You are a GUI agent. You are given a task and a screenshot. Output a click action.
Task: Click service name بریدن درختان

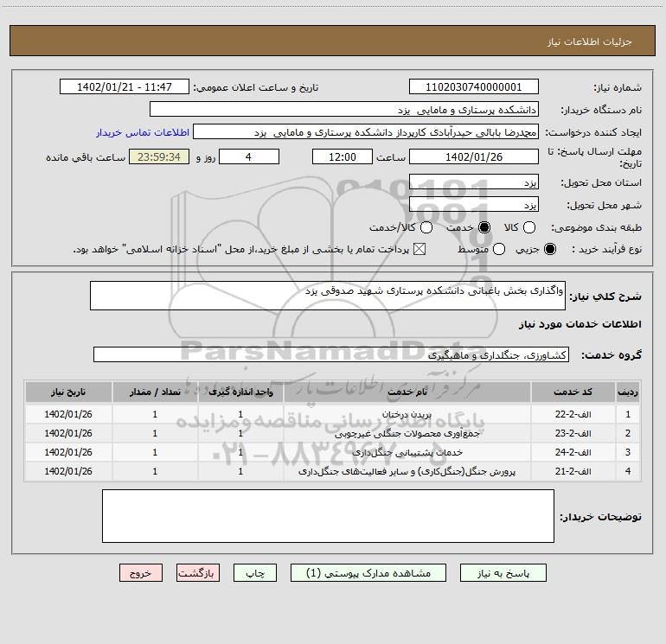[407, 414]
